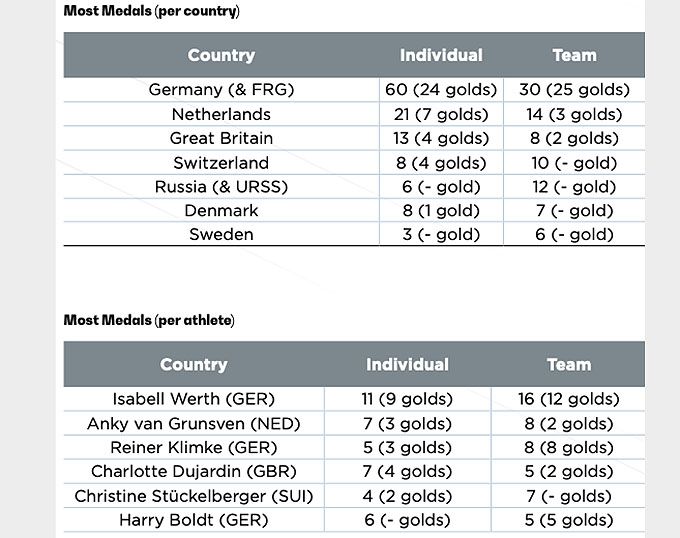Click the Anky van Grunsven (NED) cell
The width and height of the screenshot is (680, 538).
pos(194,424)
